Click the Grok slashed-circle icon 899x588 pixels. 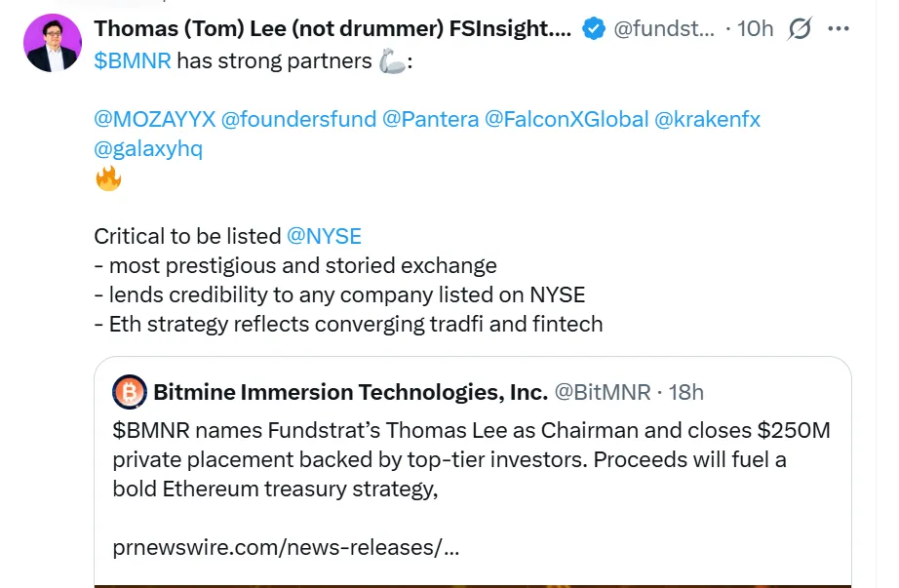point(800,28)
